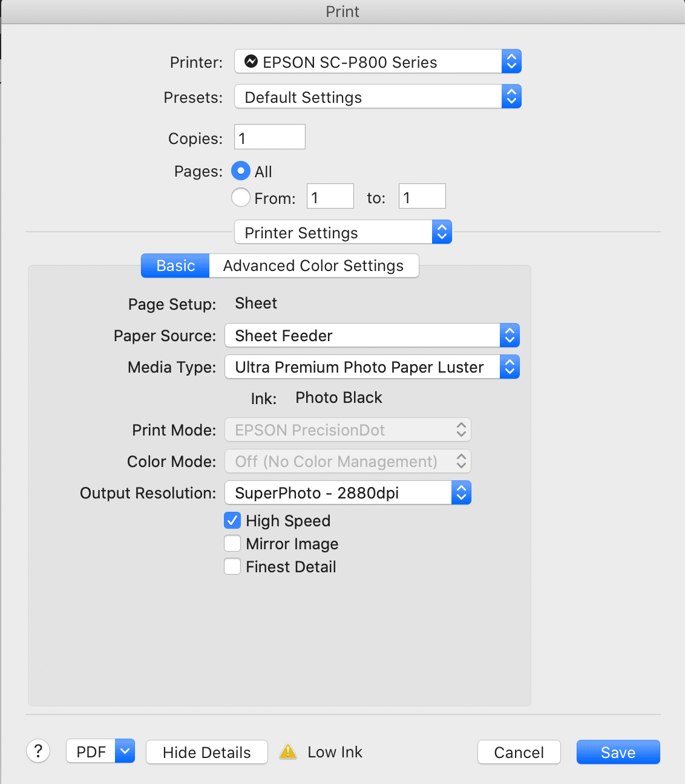Enable the Finest Detail checkbox

tap(232, 566)
